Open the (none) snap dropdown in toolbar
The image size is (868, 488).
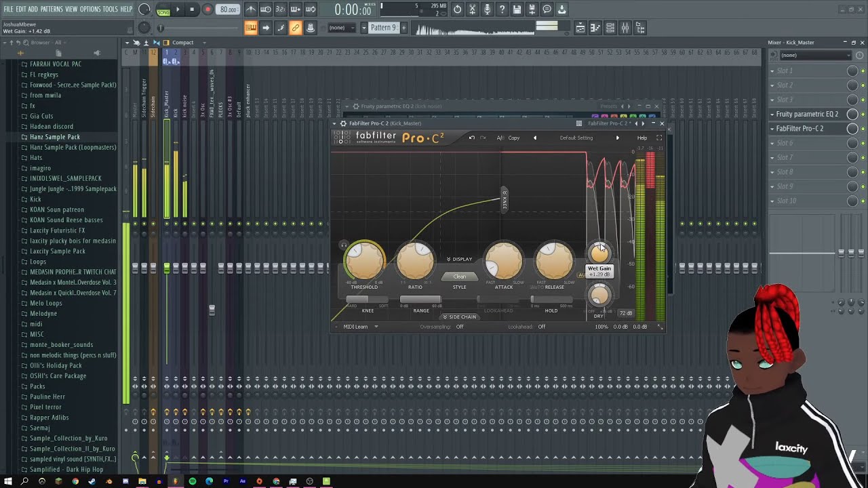click(342, 28)
